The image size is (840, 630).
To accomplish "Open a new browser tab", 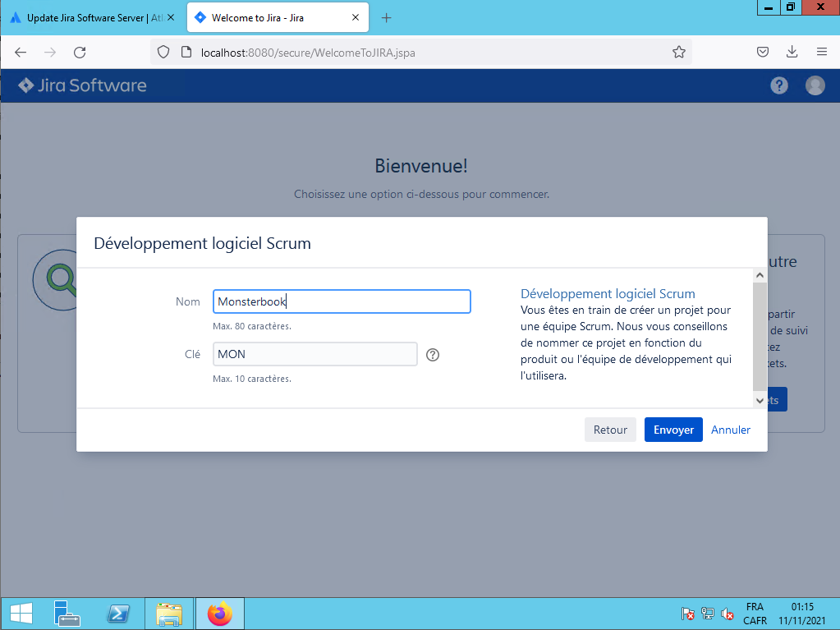I will pyautogui.click(x=387, y=17).
